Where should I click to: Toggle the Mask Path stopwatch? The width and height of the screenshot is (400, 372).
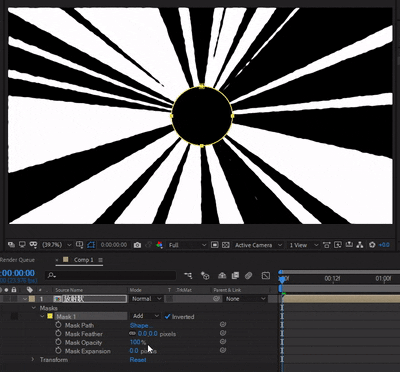pyautogui.click(x=59, y=325)
